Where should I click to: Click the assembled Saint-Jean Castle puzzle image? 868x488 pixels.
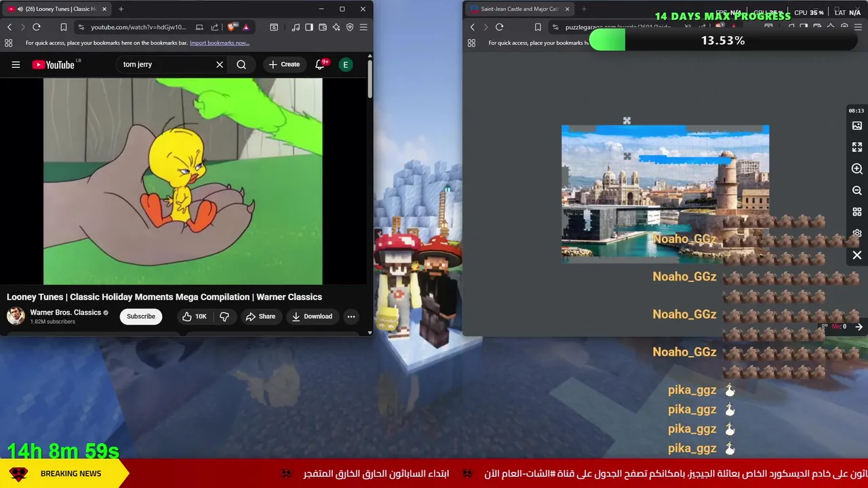tap(665, 193)
